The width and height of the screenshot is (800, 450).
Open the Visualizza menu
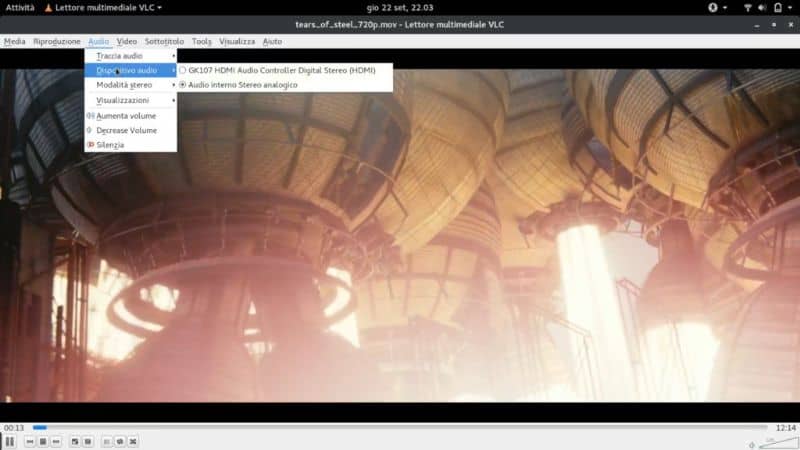(x=237, y=41)
